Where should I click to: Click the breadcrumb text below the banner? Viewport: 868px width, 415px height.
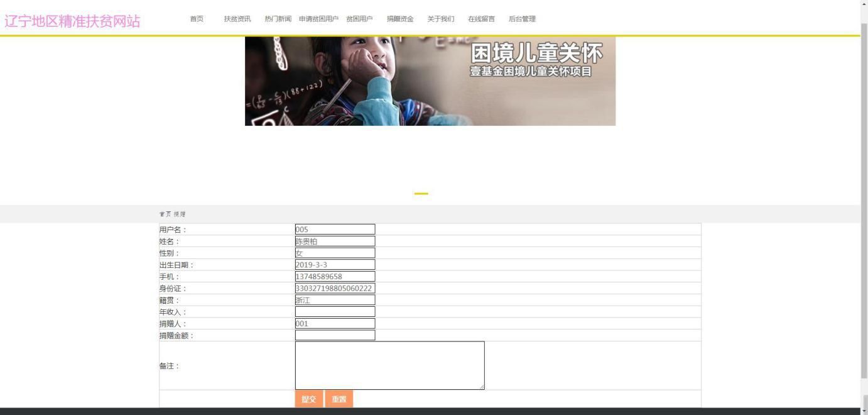(172, 214)
